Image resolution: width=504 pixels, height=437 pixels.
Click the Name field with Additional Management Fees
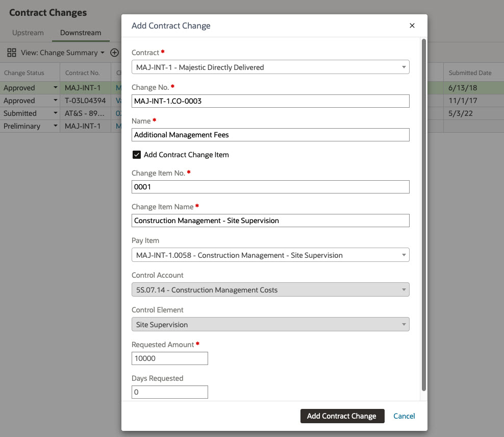tap(270, 135)
